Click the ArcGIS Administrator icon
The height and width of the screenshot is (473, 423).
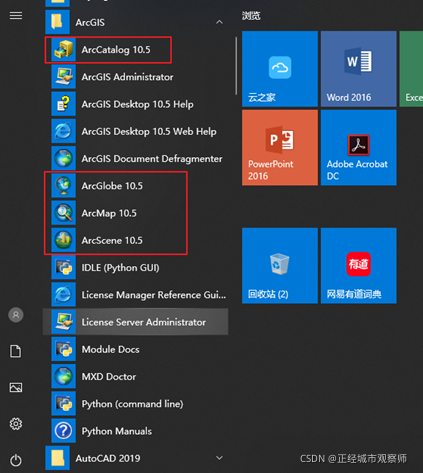(64, 77)
